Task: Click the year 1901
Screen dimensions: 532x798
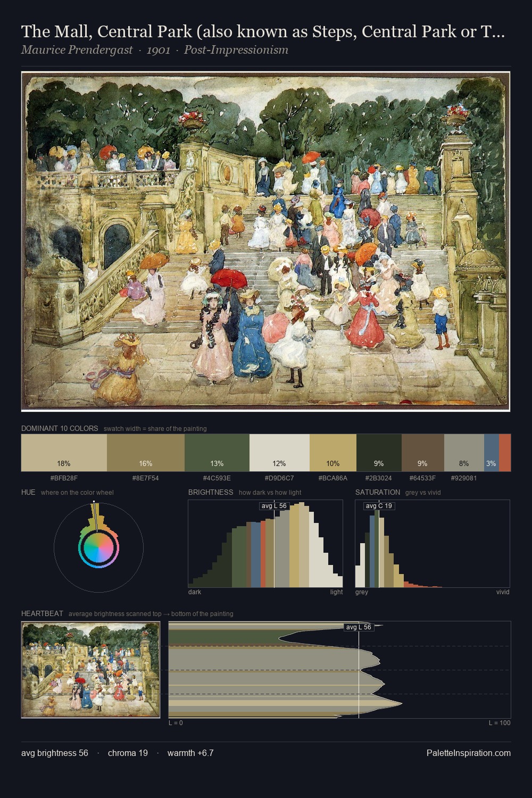Action: (x=158, y=50)
